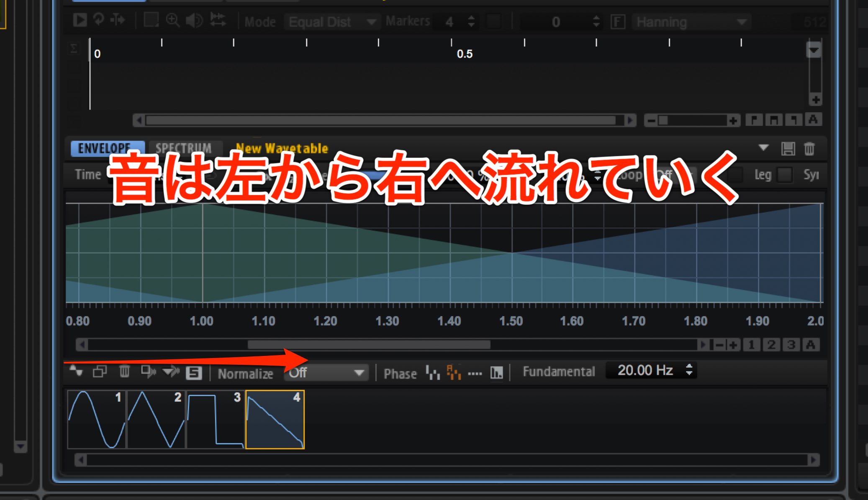
Task: Click the wave list horizontal scrollbar
Action: [x=447, y=460]
